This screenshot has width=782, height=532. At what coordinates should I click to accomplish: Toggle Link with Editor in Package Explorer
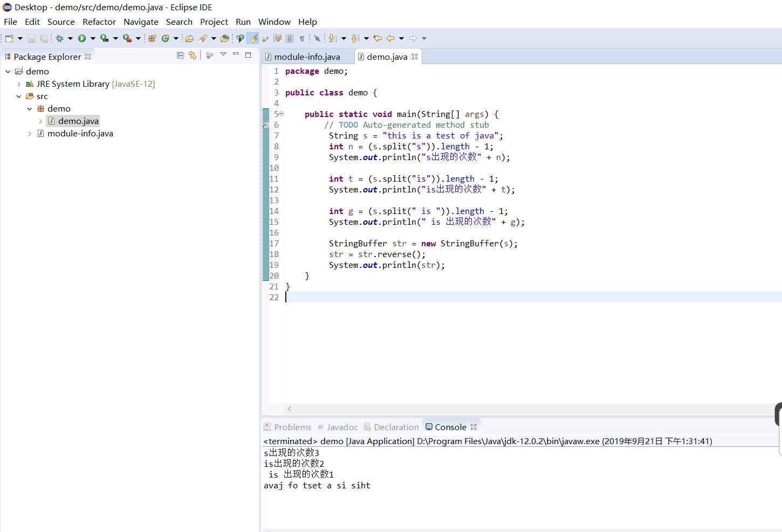[x=193, y=55]
